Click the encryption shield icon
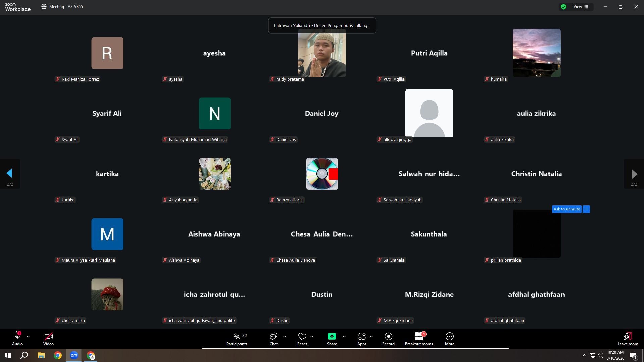 563,7
